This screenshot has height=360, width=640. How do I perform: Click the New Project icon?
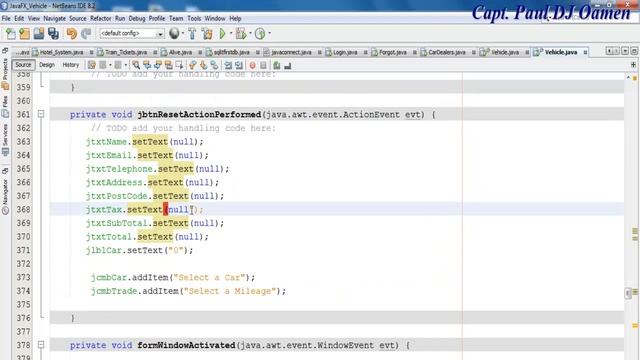24,33
